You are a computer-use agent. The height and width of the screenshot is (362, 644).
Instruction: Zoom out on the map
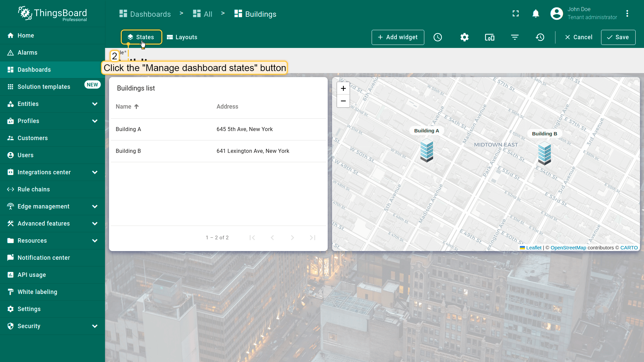(343, 101)
